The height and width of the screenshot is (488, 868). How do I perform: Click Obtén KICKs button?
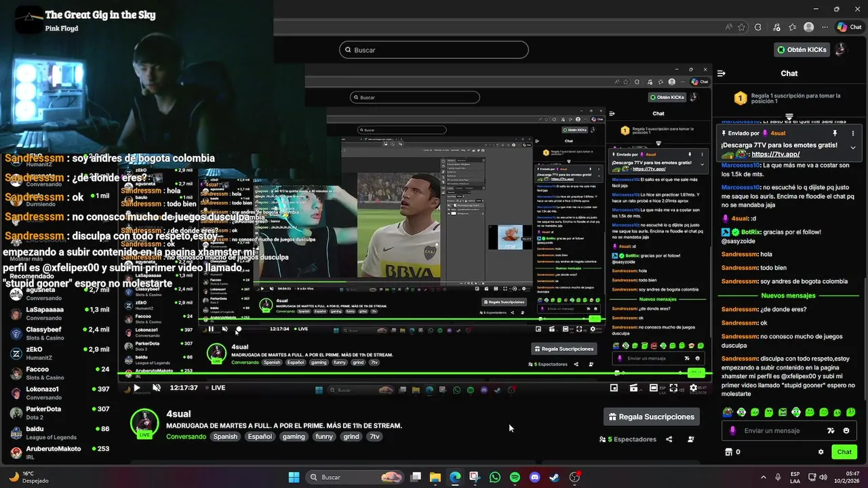pyautogui.click(x=802, y=49)
